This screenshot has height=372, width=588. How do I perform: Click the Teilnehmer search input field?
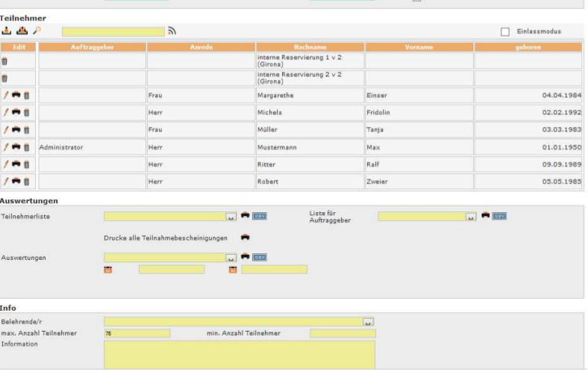click(x=113, y=32)
